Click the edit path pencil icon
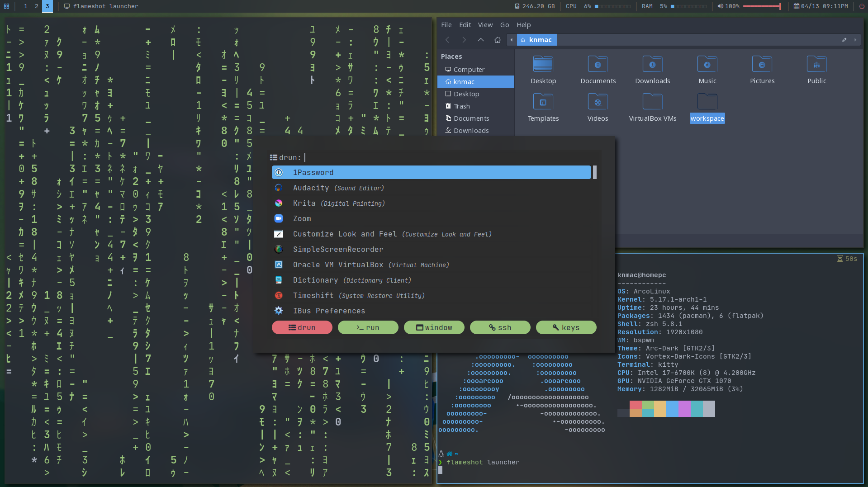 pyautogui.click(x=844, y=40)
